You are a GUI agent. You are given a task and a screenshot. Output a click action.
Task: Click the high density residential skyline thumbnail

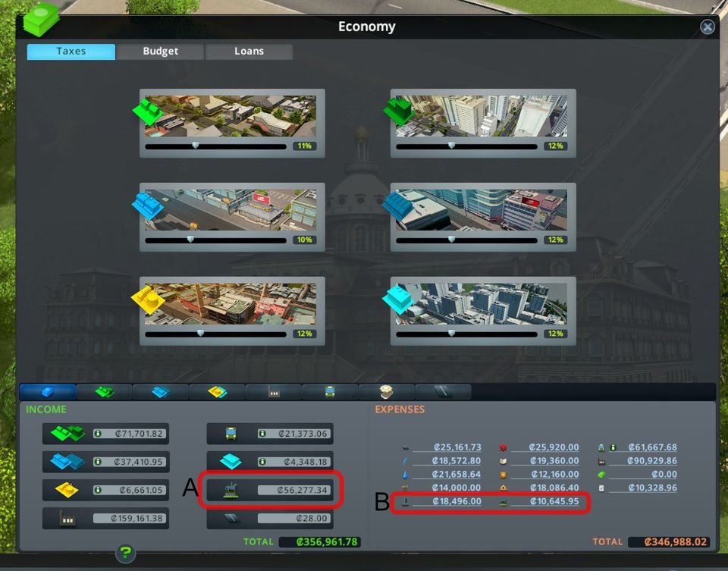pos(480,116)
